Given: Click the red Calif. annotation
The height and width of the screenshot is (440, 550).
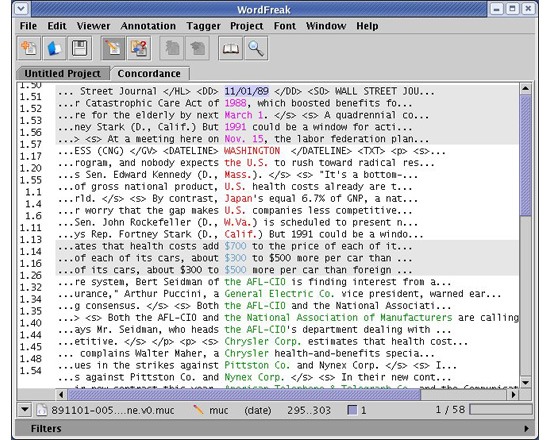Looking at the screenshot, I should (241, 234).
